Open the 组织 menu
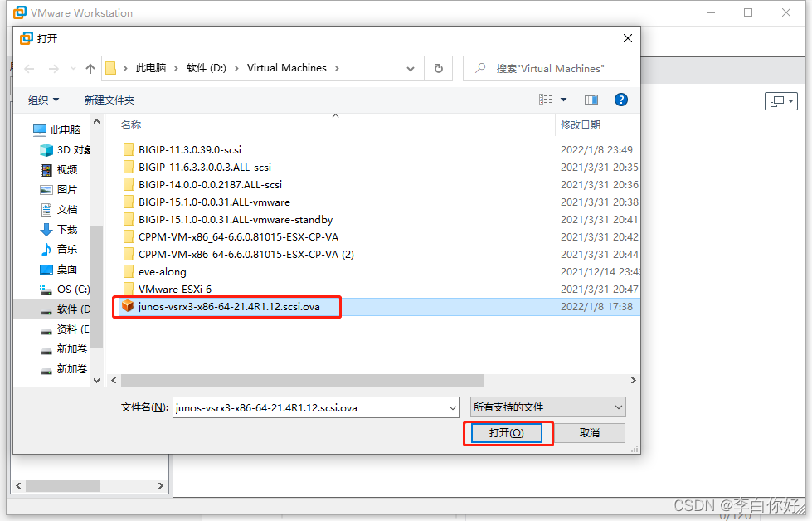812x521 pixels. pos(43,100)
